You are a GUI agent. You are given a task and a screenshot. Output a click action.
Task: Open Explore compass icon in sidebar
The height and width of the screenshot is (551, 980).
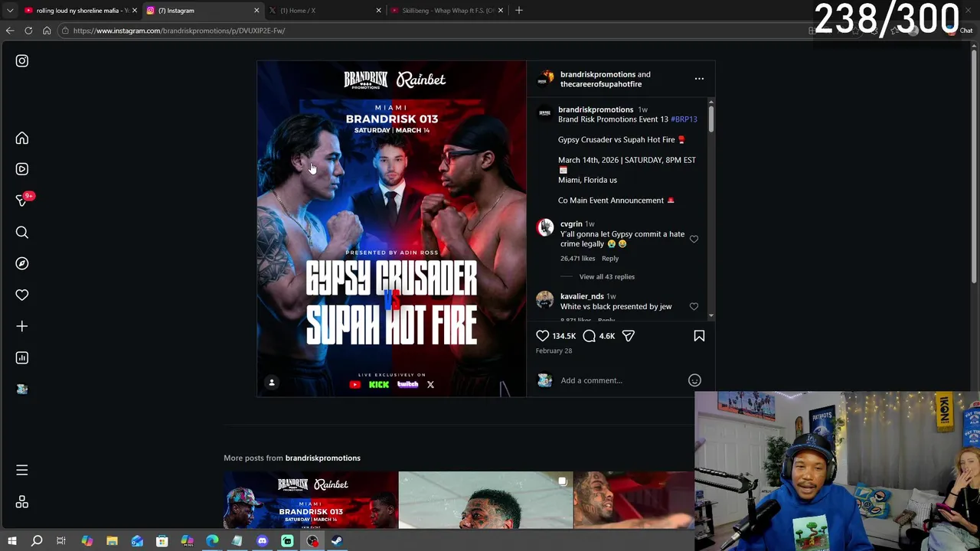(x=22, y=263)
